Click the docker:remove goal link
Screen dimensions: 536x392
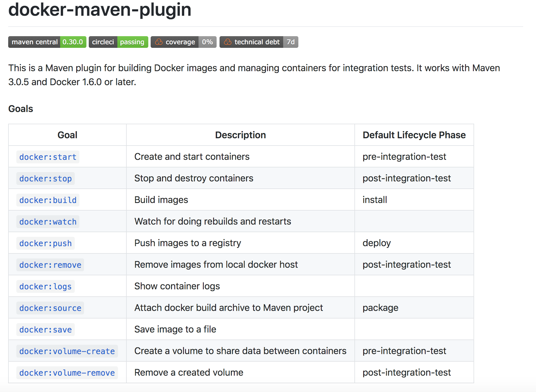(50, 265)
